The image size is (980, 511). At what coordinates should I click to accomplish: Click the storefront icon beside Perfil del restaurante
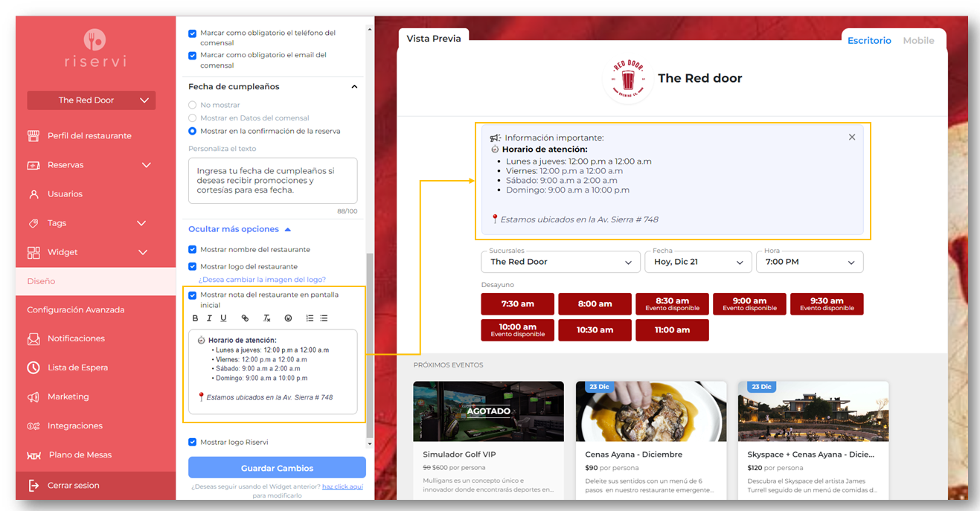click(x=33, y=136)
